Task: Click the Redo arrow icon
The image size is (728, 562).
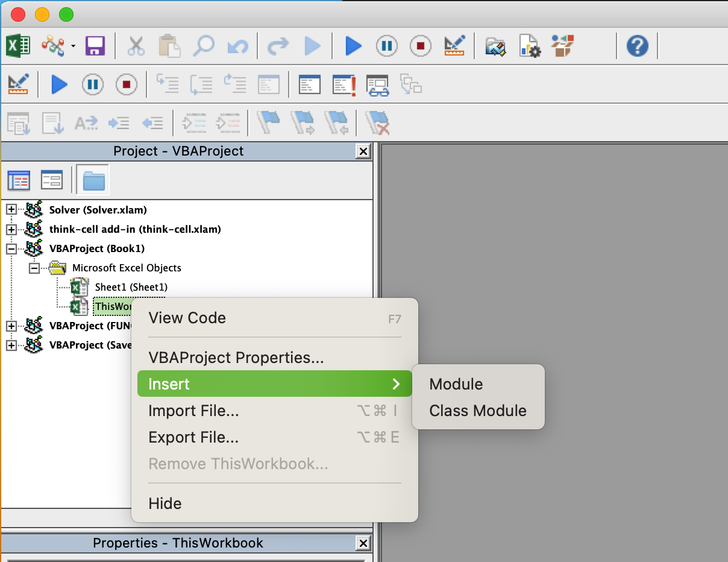Action: click(278, 46)
